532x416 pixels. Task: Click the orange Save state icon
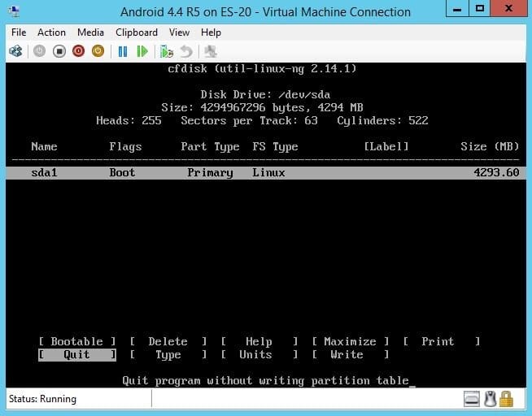98,51
